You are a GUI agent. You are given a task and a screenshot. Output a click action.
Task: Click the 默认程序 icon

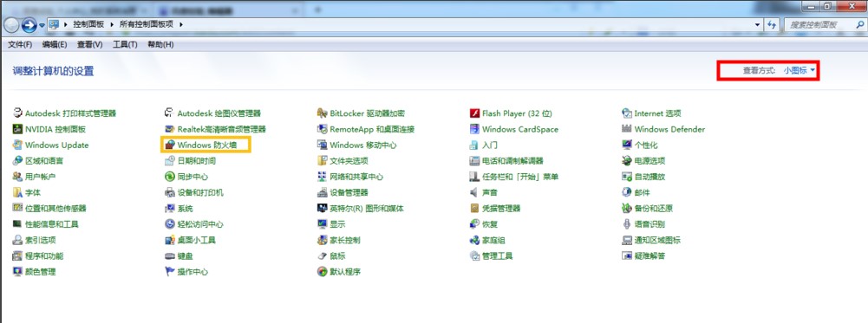pos(322,272)
